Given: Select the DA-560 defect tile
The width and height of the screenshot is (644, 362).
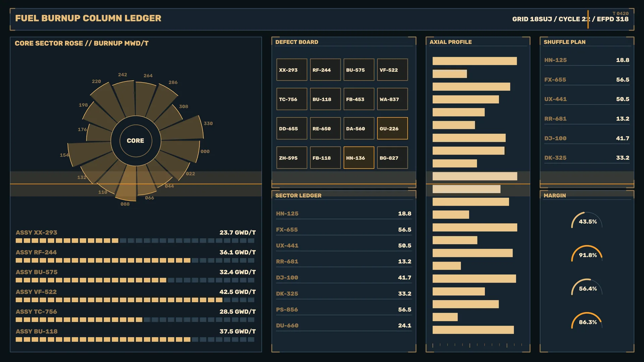Looking at the screenshot, I should (x=359, y=128).
